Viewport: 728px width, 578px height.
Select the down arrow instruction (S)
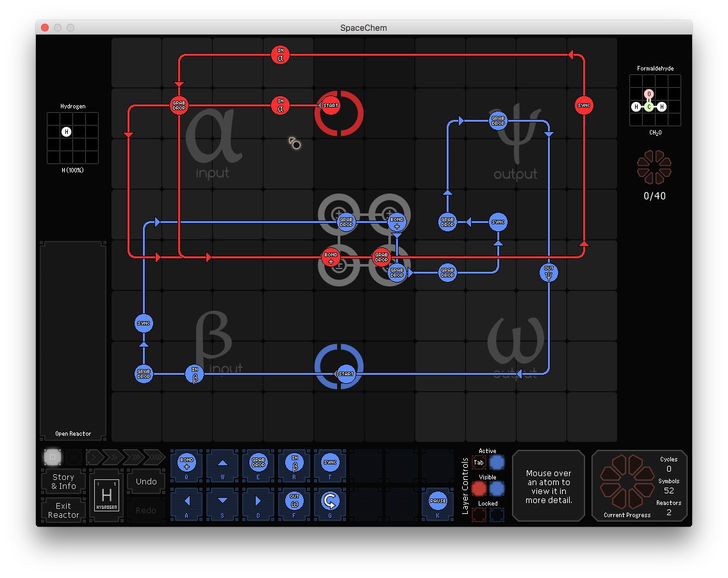pyautogui.click(x=222, y=504)
